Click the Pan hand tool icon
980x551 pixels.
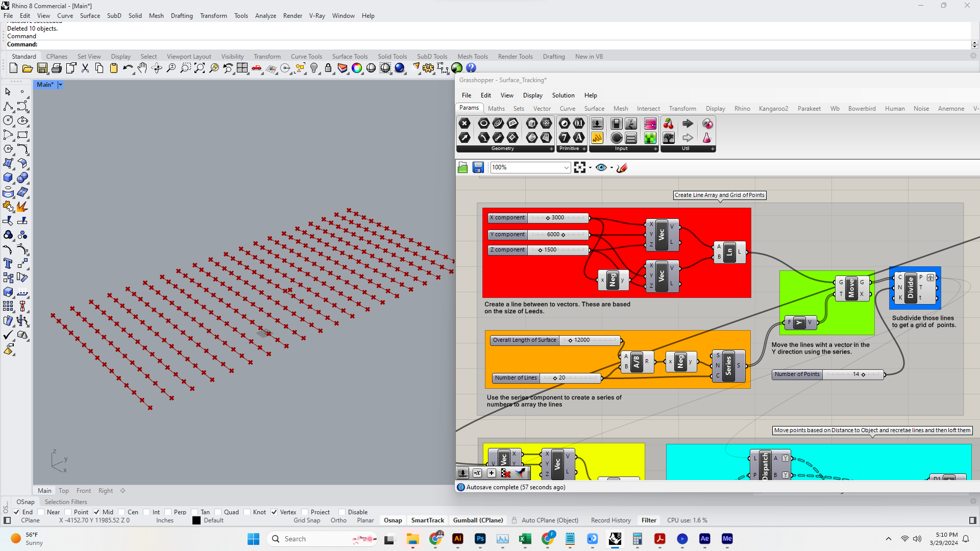click(x=142, y=68)
